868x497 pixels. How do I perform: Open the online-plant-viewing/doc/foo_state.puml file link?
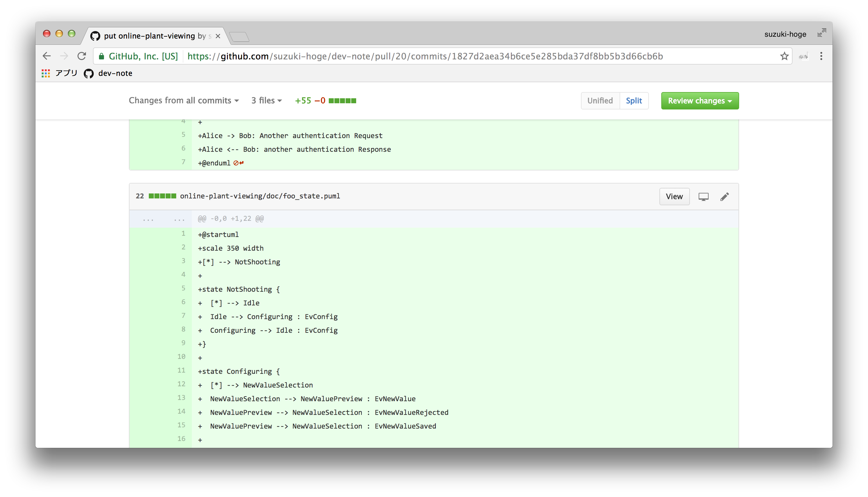[x=260, y=196]
